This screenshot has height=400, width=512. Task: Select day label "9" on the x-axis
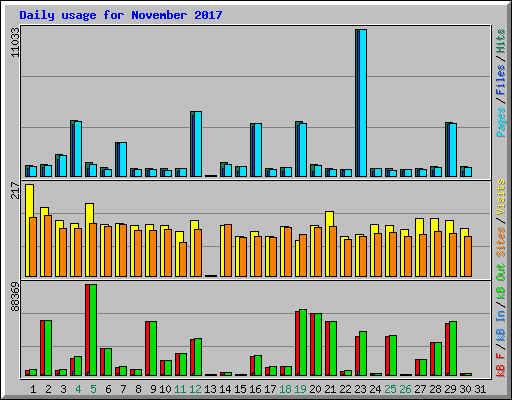tap(153, 389)
